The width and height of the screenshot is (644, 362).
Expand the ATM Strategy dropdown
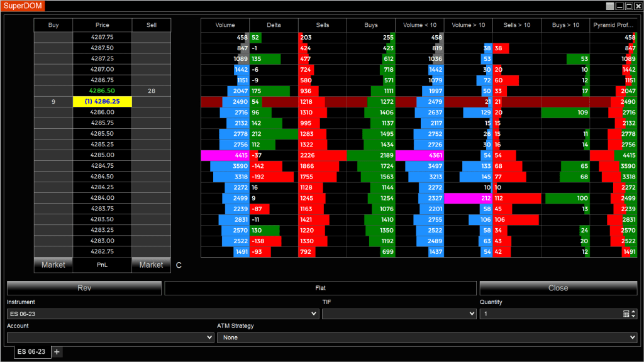click(427, 337)
